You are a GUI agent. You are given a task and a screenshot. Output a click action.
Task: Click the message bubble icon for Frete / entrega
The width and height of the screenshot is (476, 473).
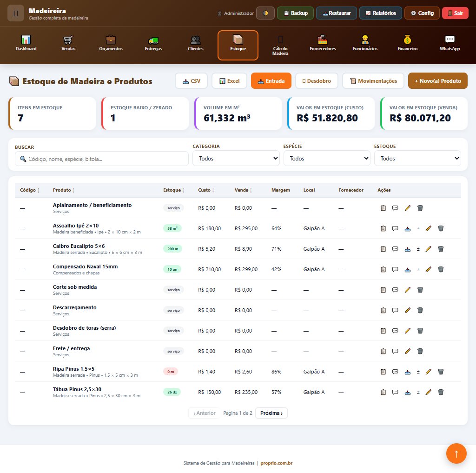395,351
